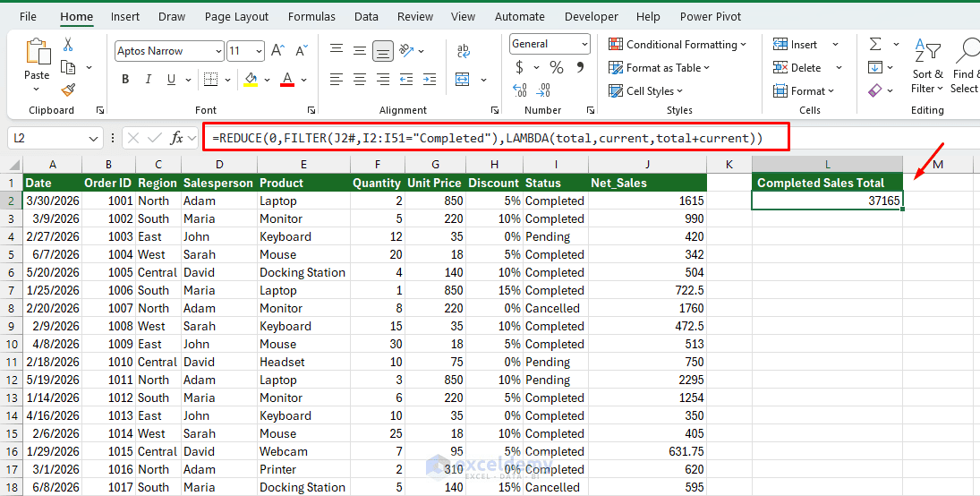Screen dimensions: 980x496
Task: Align text left in cell
Action: (x=337, y=80)
